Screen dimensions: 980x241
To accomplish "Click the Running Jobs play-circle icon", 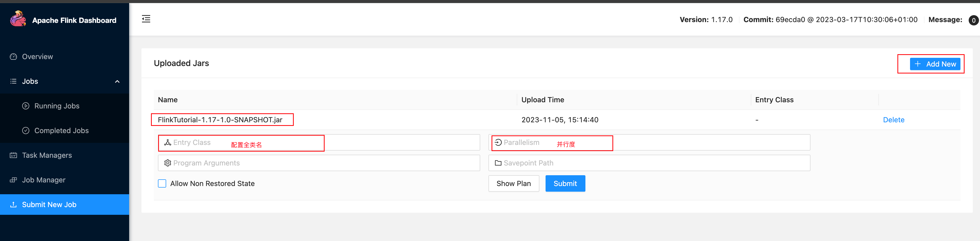I will [26, 106].
